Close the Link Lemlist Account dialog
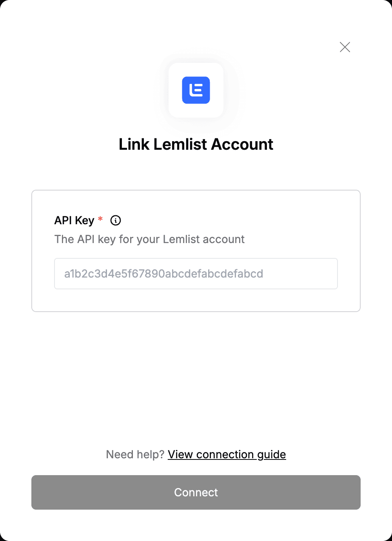The width and height of the screenshot is (392, 541). tap(345, 47)
